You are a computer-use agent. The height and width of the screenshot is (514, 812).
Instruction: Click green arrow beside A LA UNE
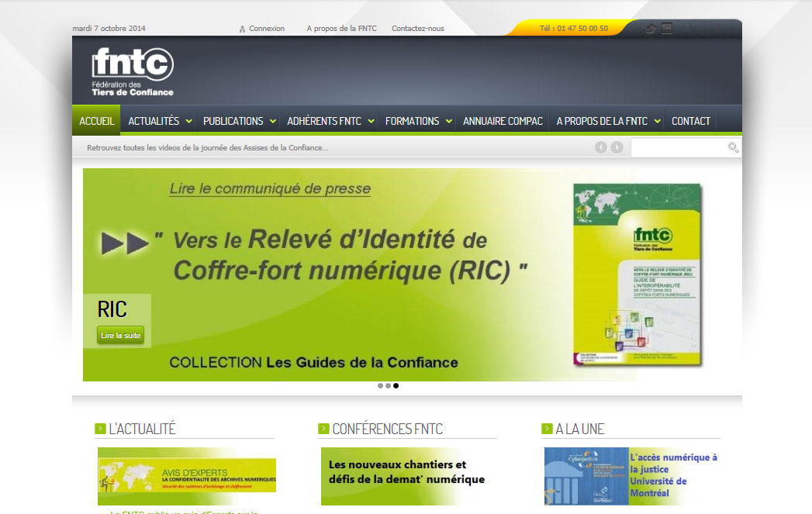tap(547, 429)
